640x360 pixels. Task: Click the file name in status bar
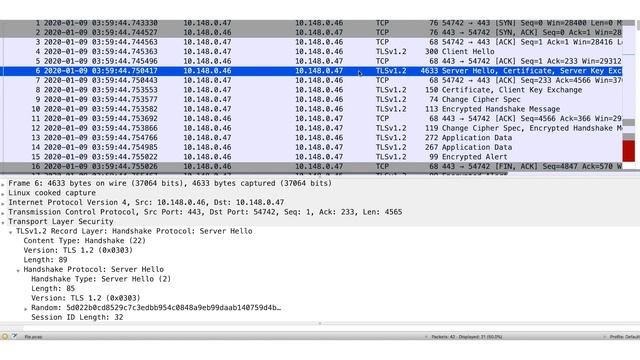click(x=33, y=337)
